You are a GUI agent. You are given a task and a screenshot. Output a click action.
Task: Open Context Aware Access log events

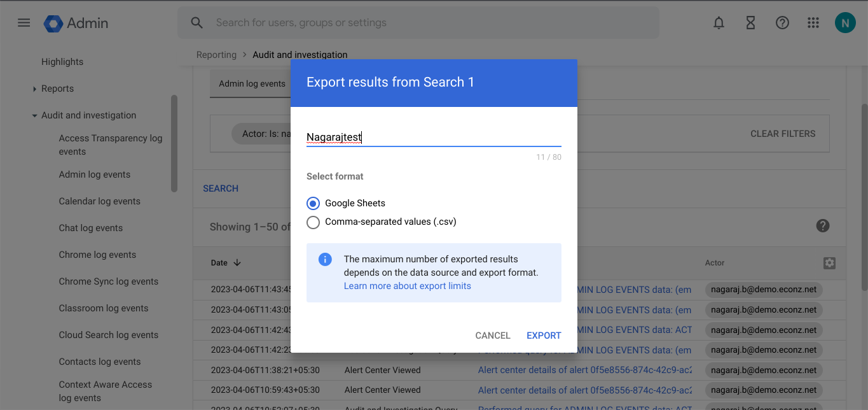pos(106,392)
